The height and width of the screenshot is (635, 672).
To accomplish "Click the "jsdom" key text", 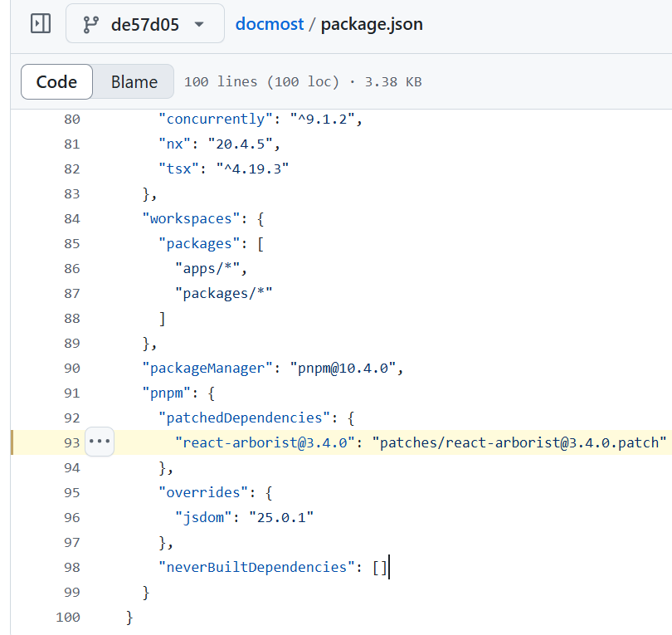I will [x=203, y=517].
